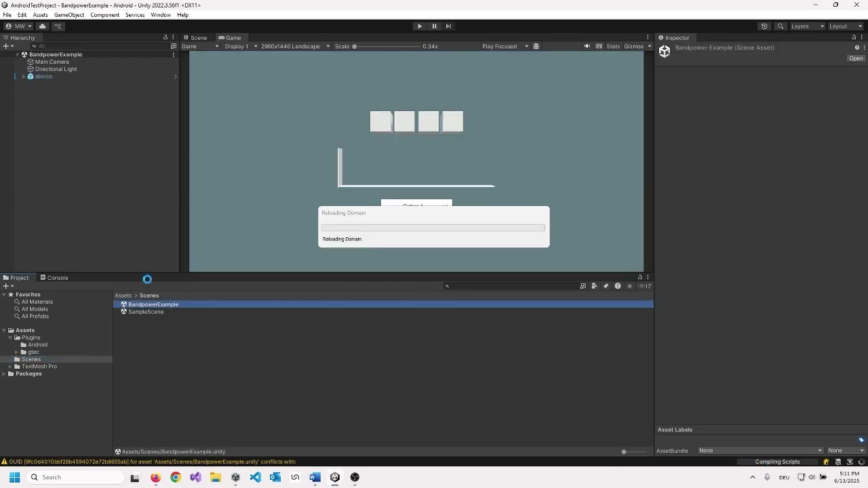This screenshot has width=868, height=488.
Task: Open the Inspector help reference icon
Action: point(856,48)
